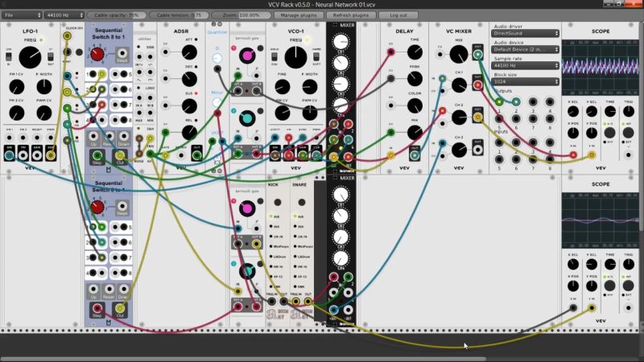
Task: Click the VC MIXER MIX knob
Action: point(459,54)
